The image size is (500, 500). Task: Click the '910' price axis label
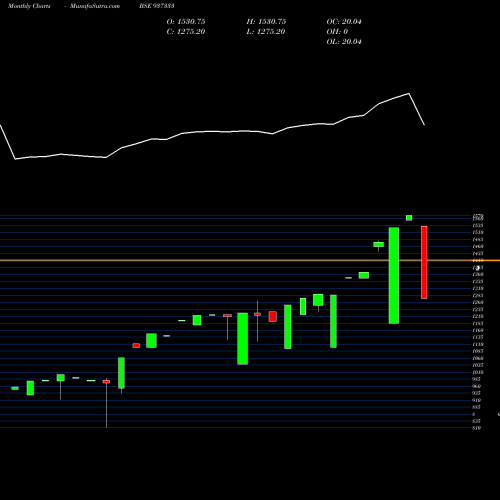click(x=477, y=400)
